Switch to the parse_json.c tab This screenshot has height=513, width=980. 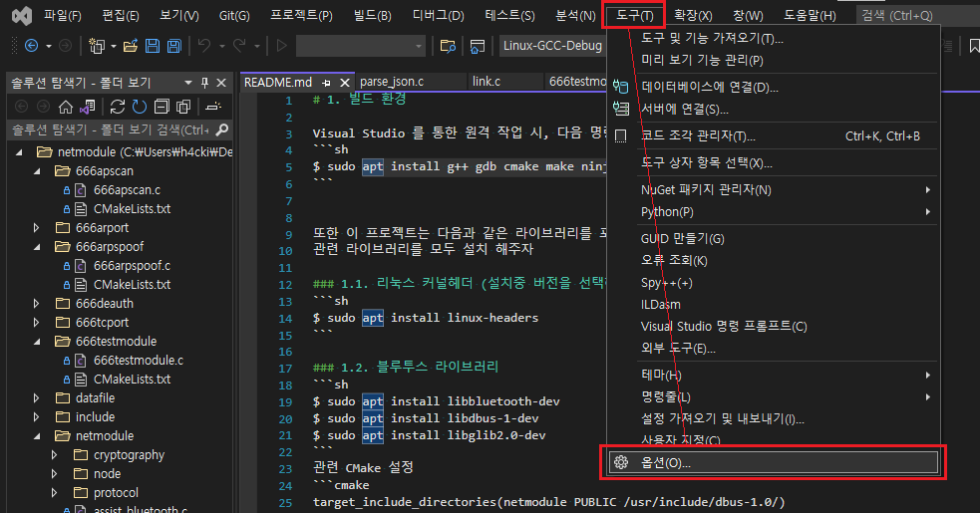[x=392, y=82]
